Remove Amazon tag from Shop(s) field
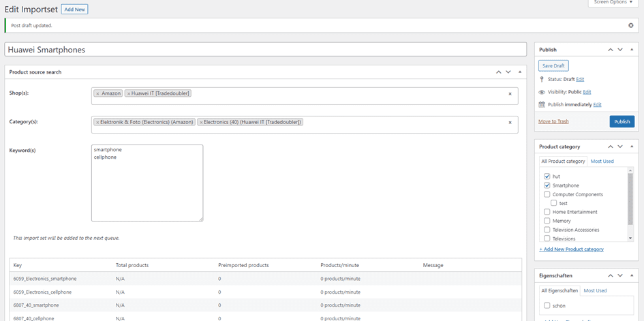The height and width of the screenshot is (321, 644). pyautogui.click(x=97, y=93)
